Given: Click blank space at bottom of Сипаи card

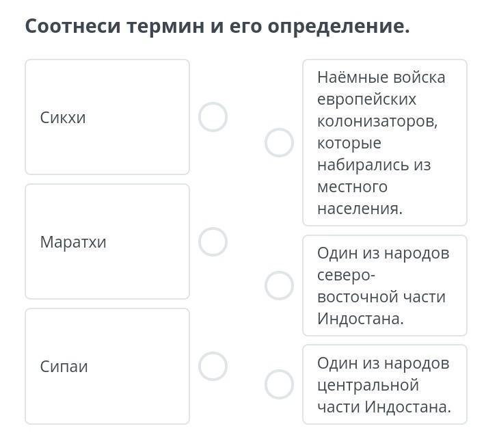Looking at the screenshot, I should tap(107, 407).
